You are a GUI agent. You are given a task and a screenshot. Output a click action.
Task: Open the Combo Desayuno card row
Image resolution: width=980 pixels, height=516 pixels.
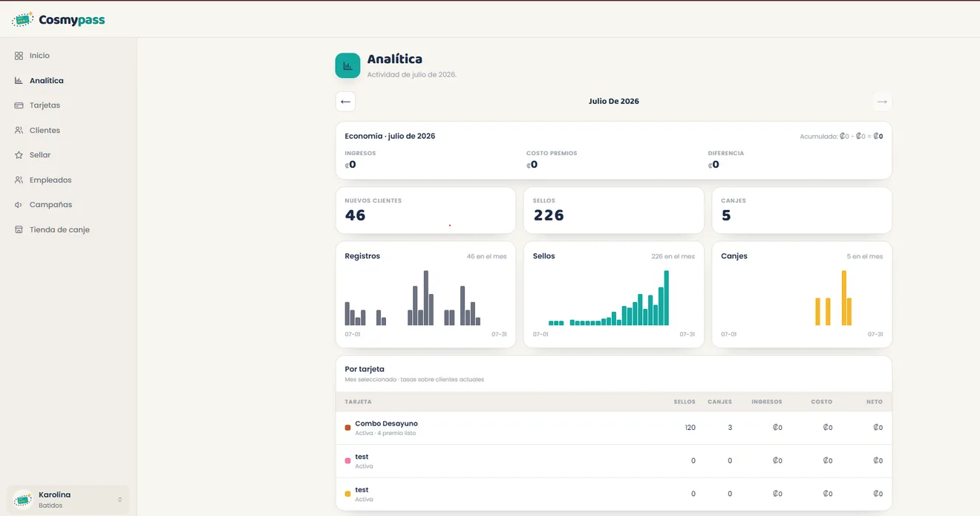tap(613, 428)
